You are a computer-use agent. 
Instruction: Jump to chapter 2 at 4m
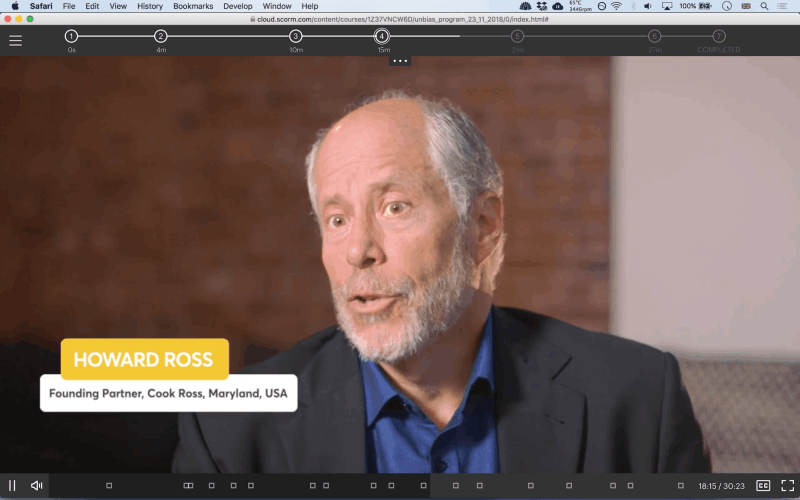pyautogui.click(x=161, y=36)
